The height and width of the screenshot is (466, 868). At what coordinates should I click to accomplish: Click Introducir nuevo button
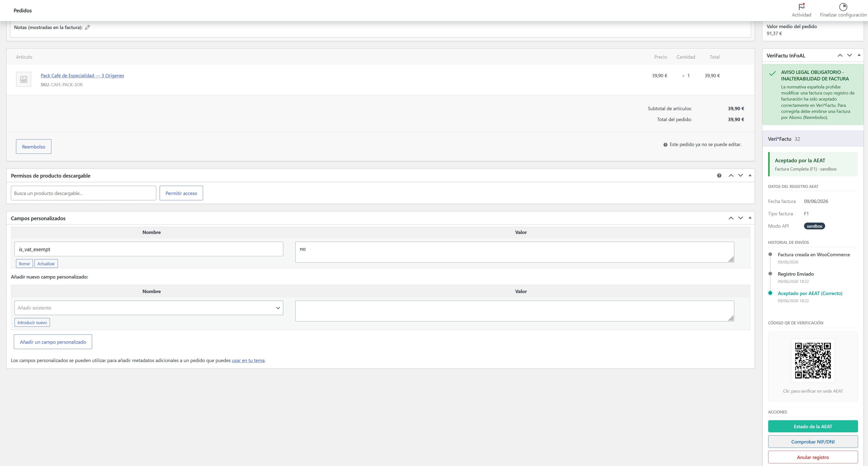click(32, 322)
